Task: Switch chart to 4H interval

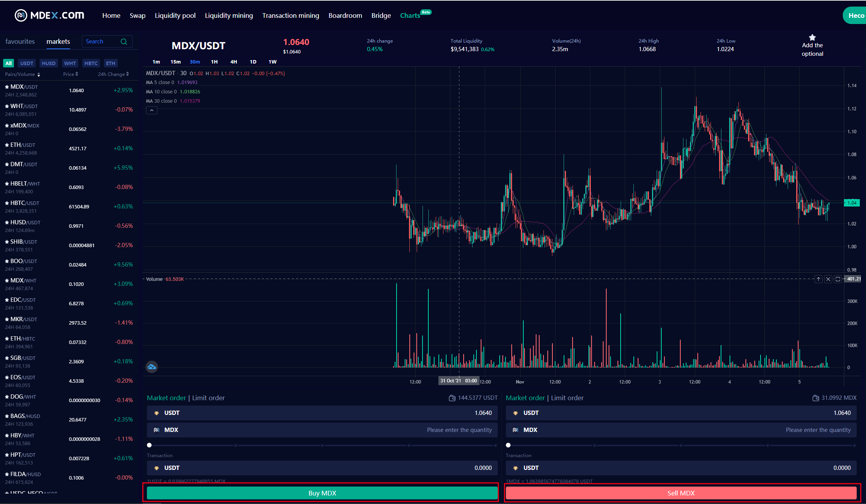Action: pyautogui.click(x=234, y=62)
